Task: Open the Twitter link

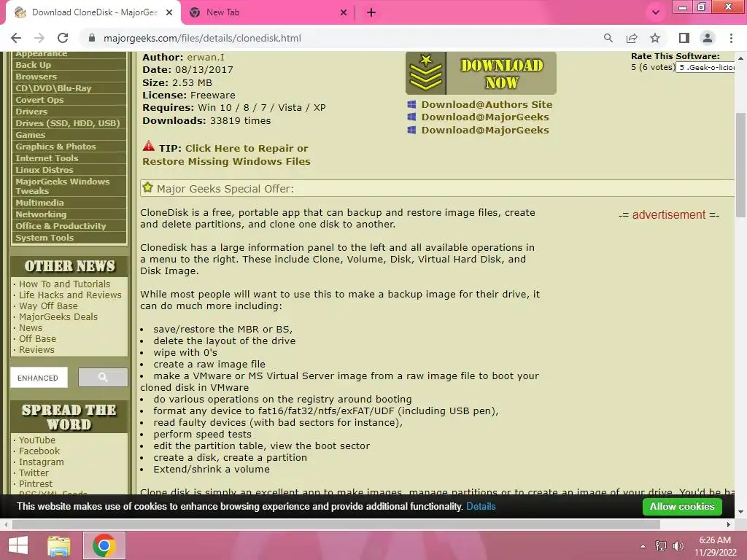Action: tap(34, 472)
